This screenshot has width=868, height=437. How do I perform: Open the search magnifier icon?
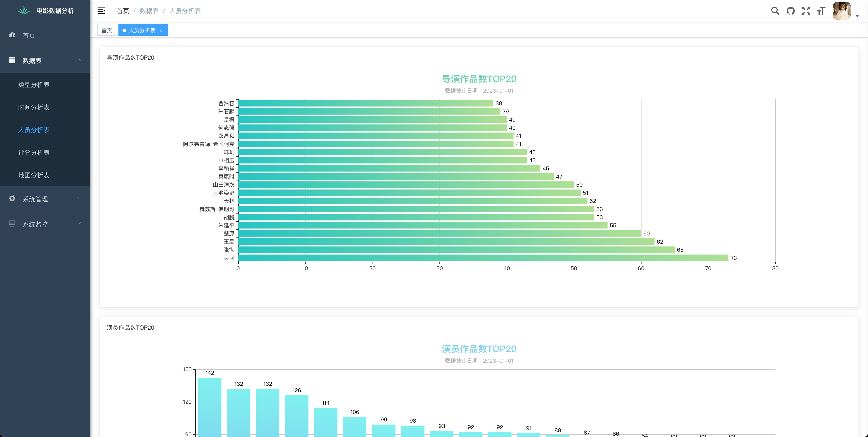click(x=775, y=11)
